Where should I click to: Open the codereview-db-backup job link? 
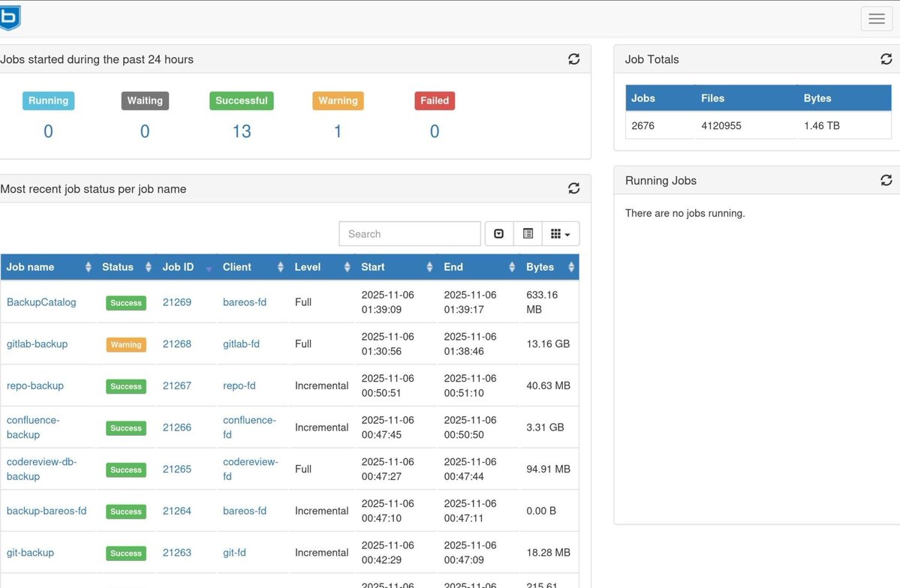click(41, 469)
